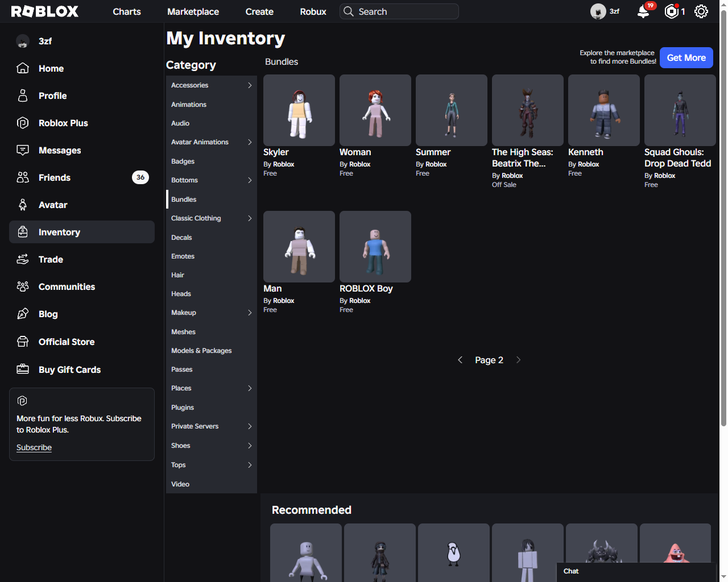This screenshot has width=728, height=582.
Task: Click the Roblox Plus icon in sidebar
Action: coord(23,123)
